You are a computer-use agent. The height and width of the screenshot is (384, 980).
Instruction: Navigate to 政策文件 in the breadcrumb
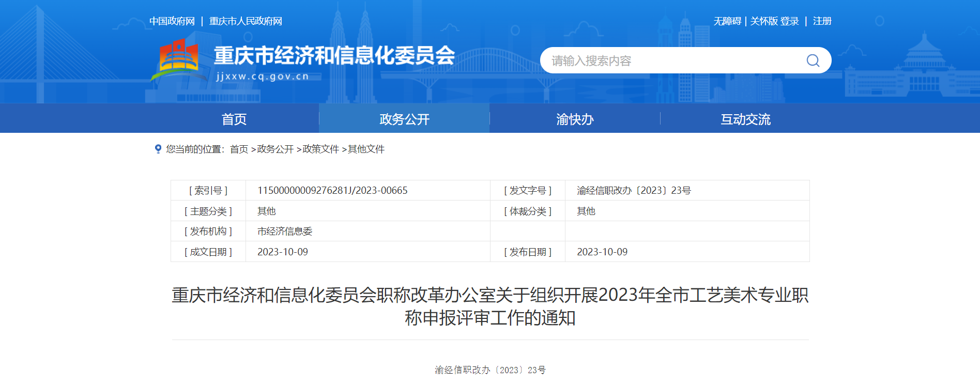click(320, 149)
